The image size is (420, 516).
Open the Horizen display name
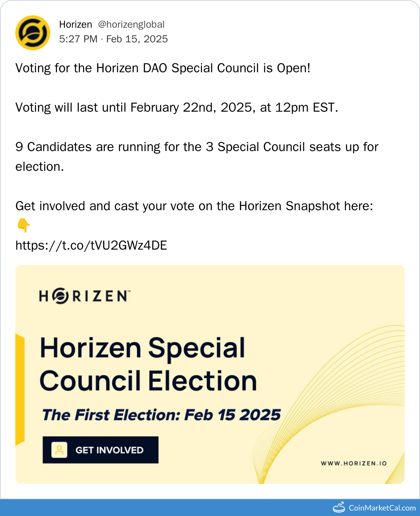(x=75, y=24)
